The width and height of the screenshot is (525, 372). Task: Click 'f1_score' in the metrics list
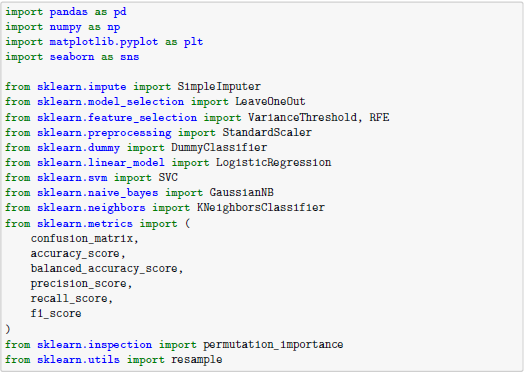[x=56, y=313]
